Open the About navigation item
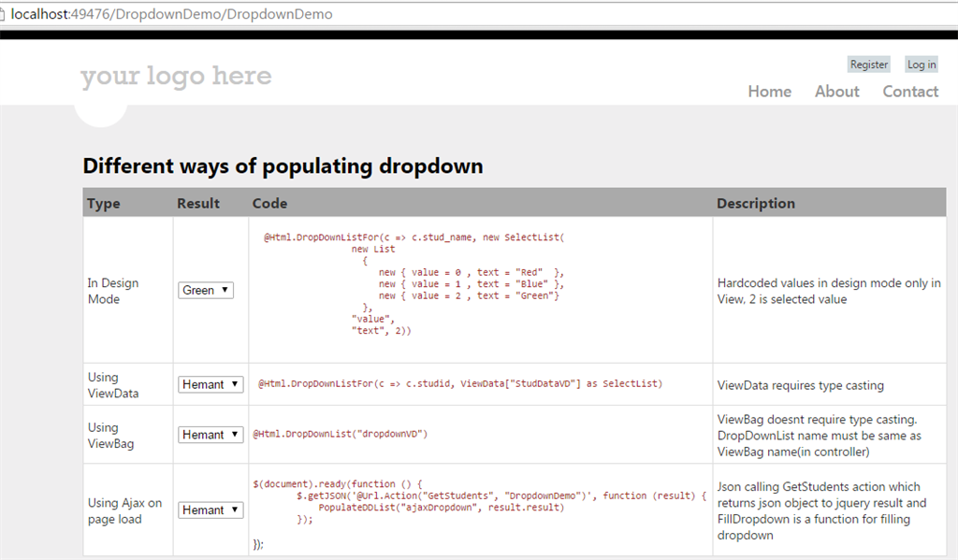Image resolution: width=958 pixels, height=560 pixels. tap(836, 92)
